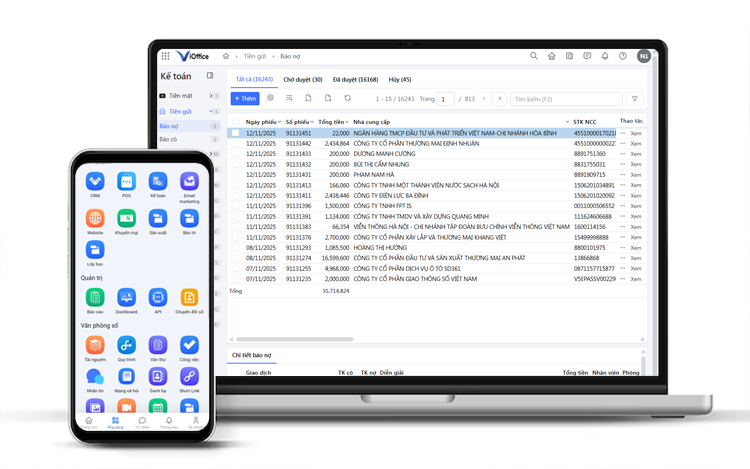Screen dimensions: 750x469
Task: Open the Lớp học app on phone
Action: 95,250
